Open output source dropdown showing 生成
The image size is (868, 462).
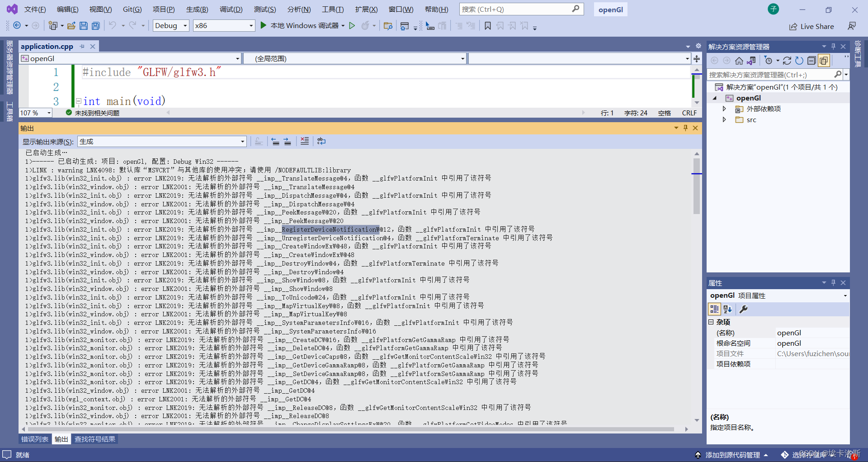(162, 142)
